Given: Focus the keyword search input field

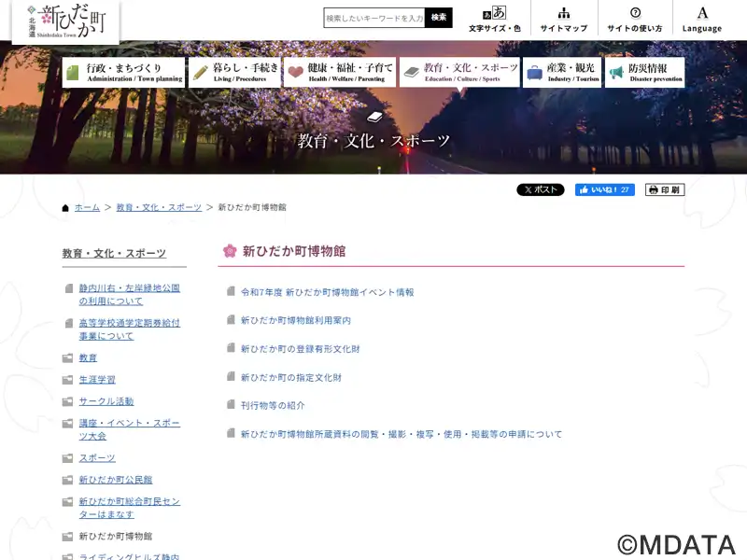Looking at the screenshot, I should click(x=374, y=18).
